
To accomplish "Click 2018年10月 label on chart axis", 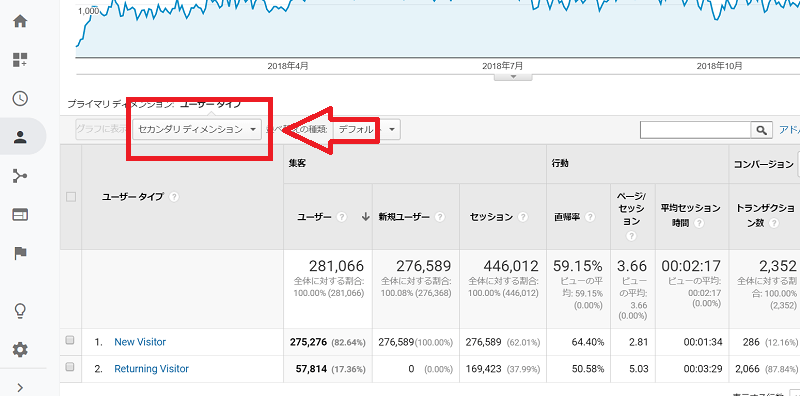I will (719, 66).
